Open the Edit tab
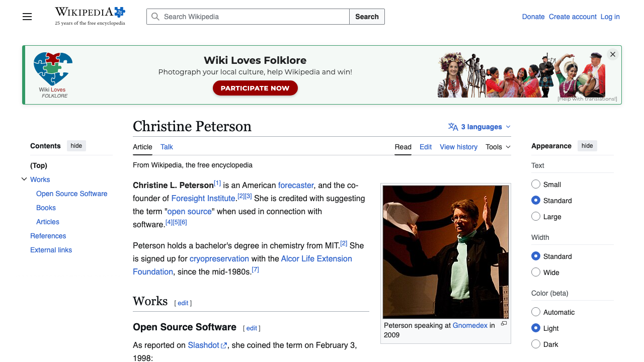Viewport: 644px width, 362px height. tap(426, 147)
